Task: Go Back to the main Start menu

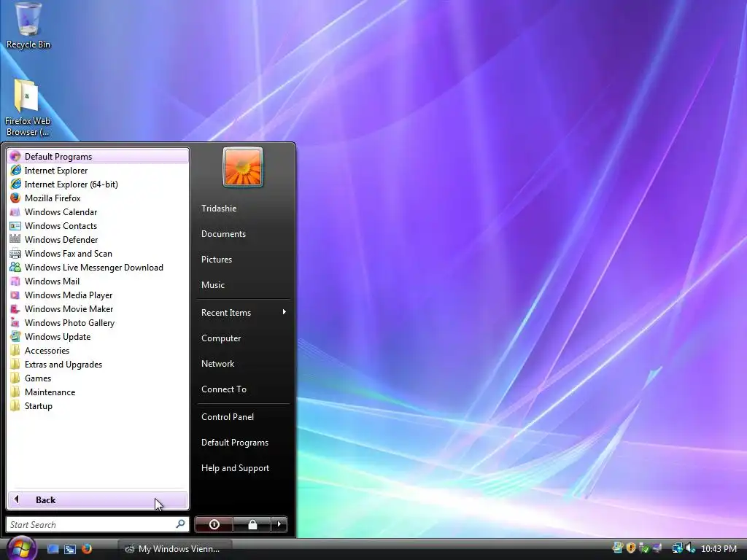Action: 98,500
